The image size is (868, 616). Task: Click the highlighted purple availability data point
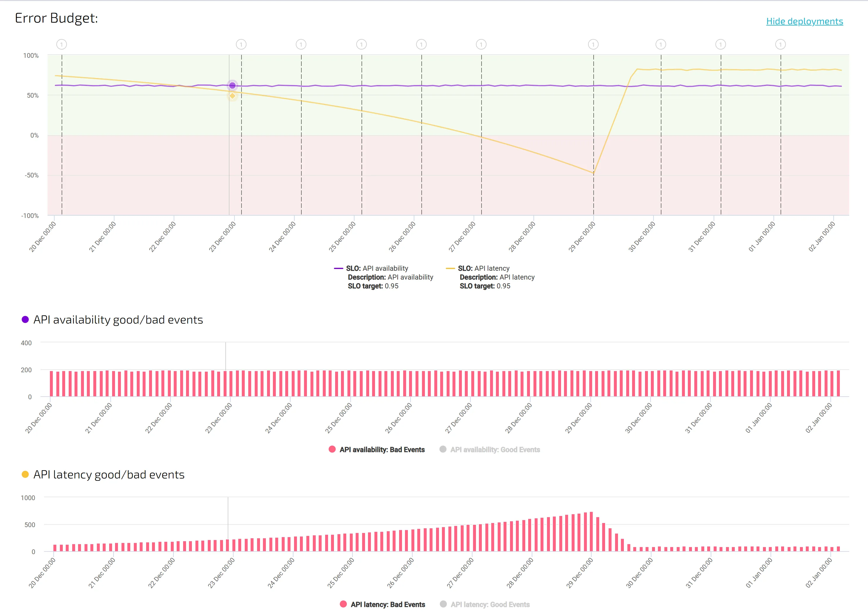232,86
